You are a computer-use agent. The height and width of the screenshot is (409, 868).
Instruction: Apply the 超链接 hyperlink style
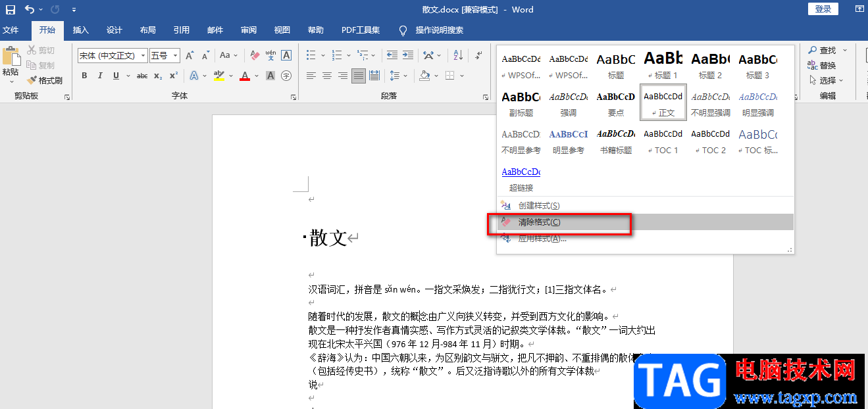point(521,178)
